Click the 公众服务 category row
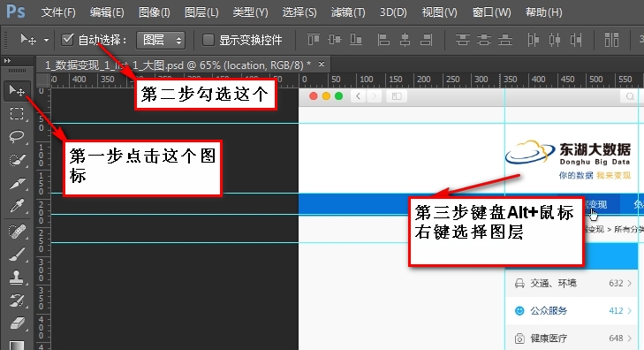 click(572, 310)
